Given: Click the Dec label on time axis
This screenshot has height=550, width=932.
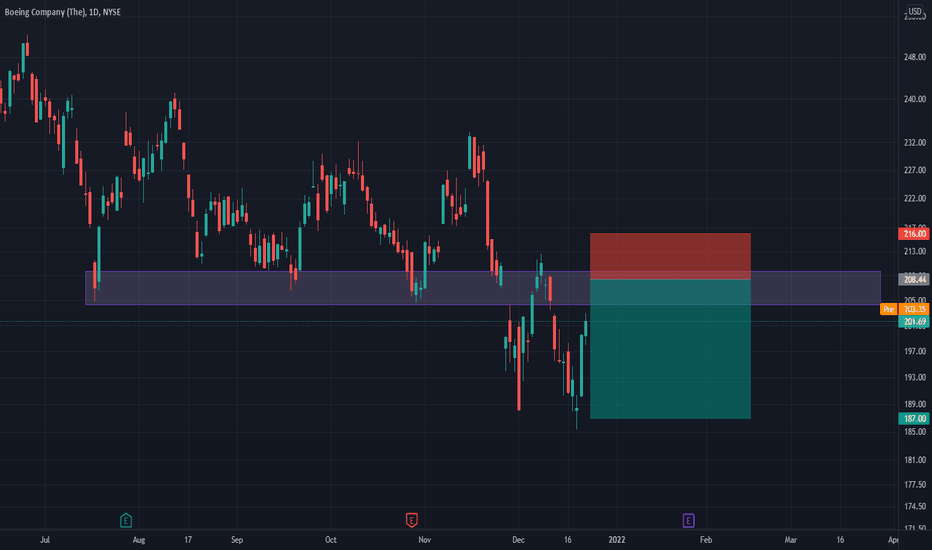Looking at the screenshot, I should point(518,540).
